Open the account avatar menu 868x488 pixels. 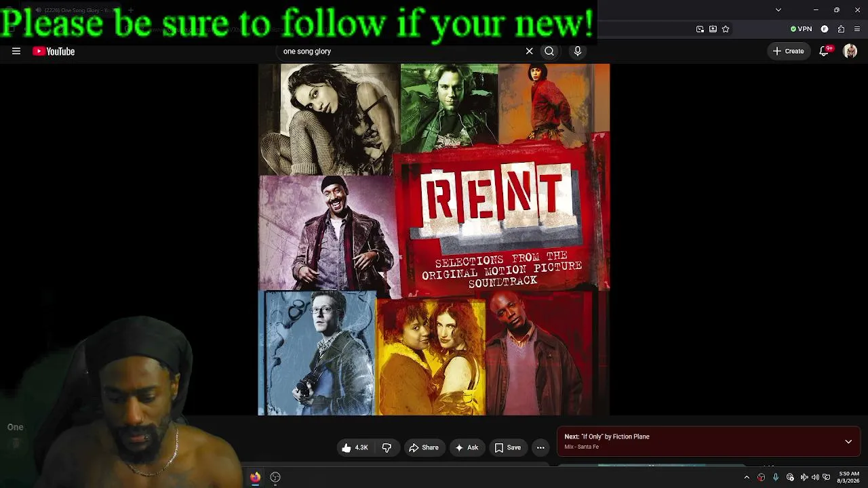(x=850, y=51)
